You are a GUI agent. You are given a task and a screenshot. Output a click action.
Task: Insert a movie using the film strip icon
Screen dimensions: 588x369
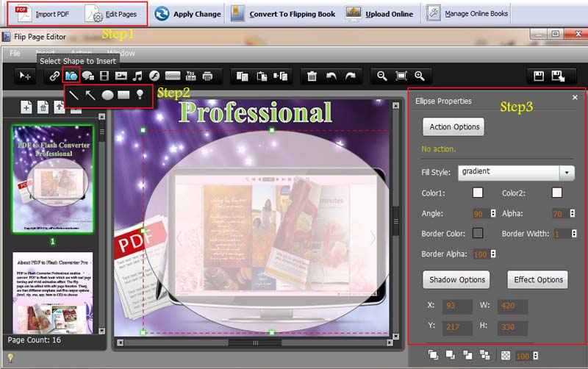(x=104, y=76)
